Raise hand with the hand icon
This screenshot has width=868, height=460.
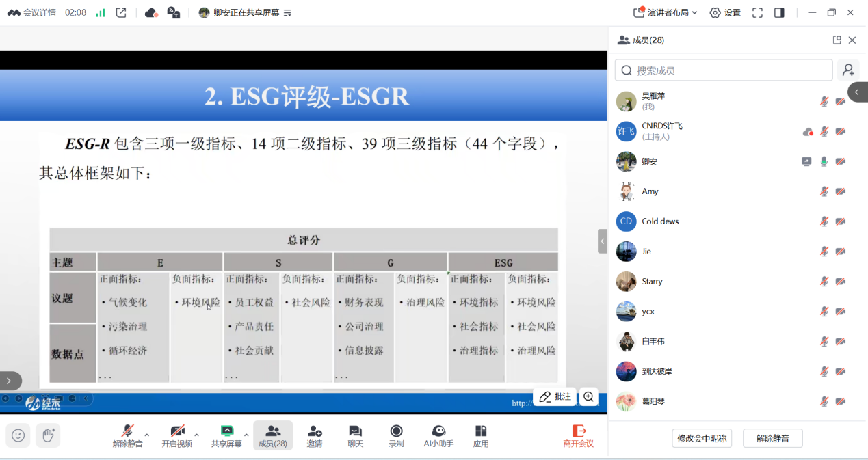(48, 435)
